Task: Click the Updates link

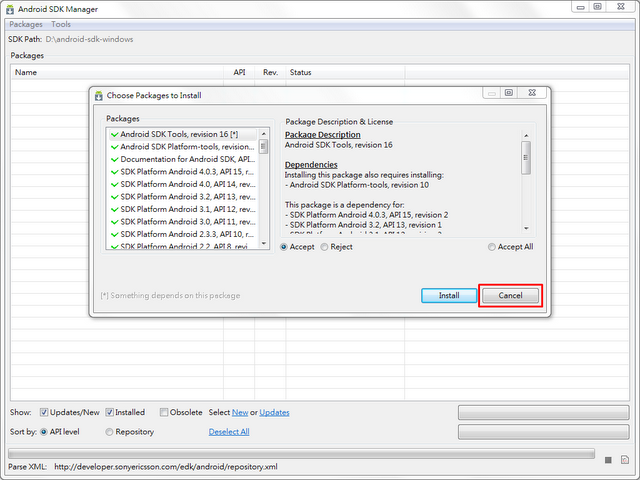Action: [x=274, y=412]
